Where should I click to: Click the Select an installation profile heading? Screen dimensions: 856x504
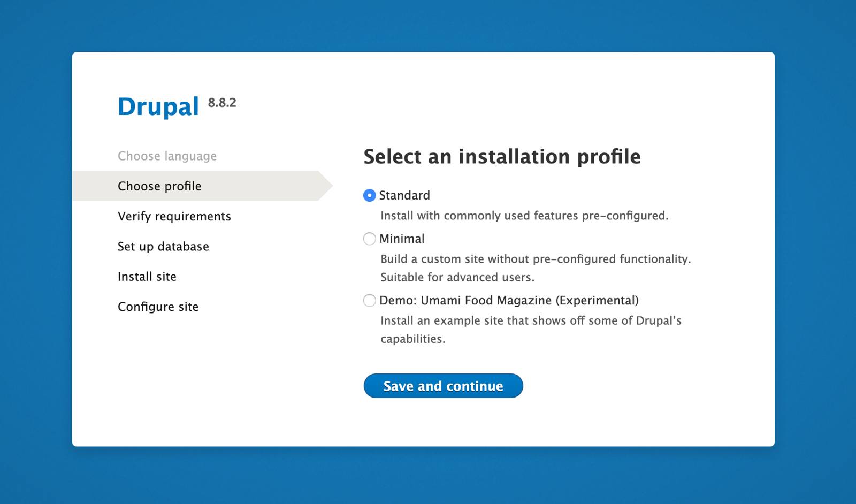click(502, 157)
